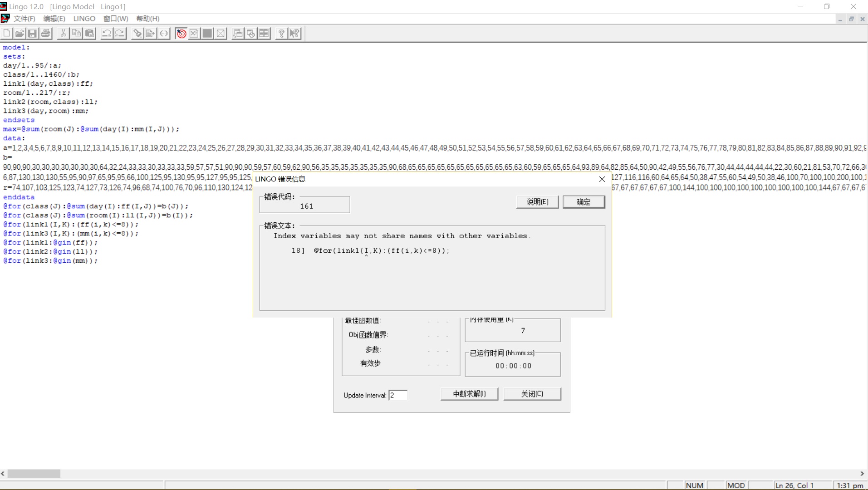Open the 文件(F) menu

(x=25, y=19)
